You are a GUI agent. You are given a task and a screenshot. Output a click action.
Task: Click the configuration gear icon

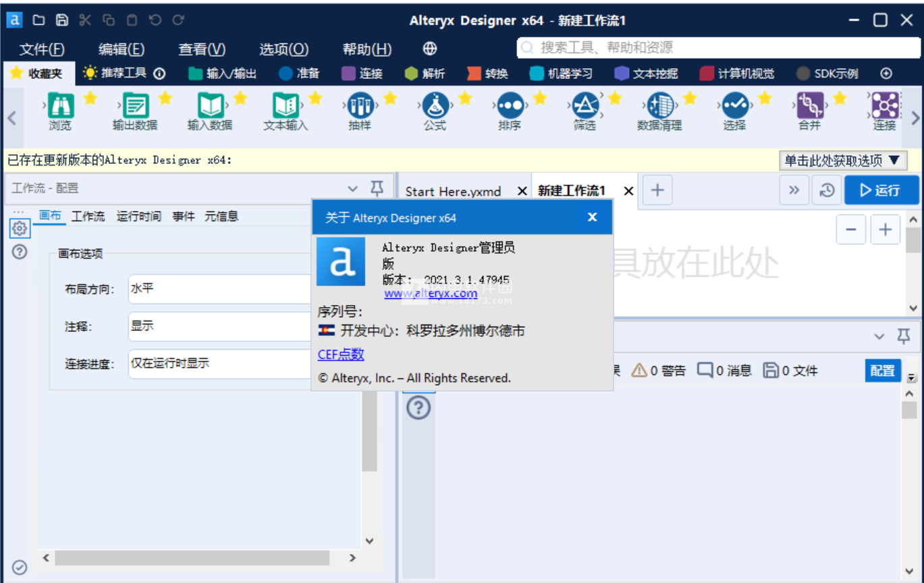pos(20,229)
